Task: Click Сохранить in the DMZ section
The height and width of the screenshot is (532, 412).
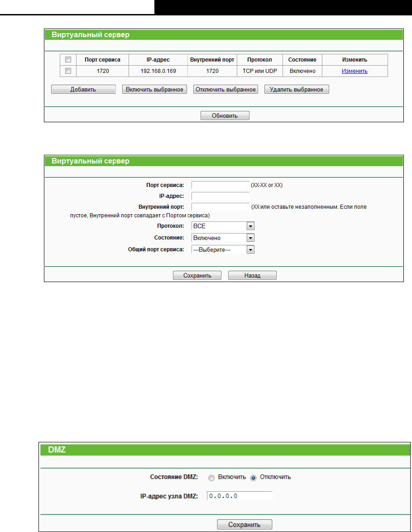Action: [x=244, y=524]
